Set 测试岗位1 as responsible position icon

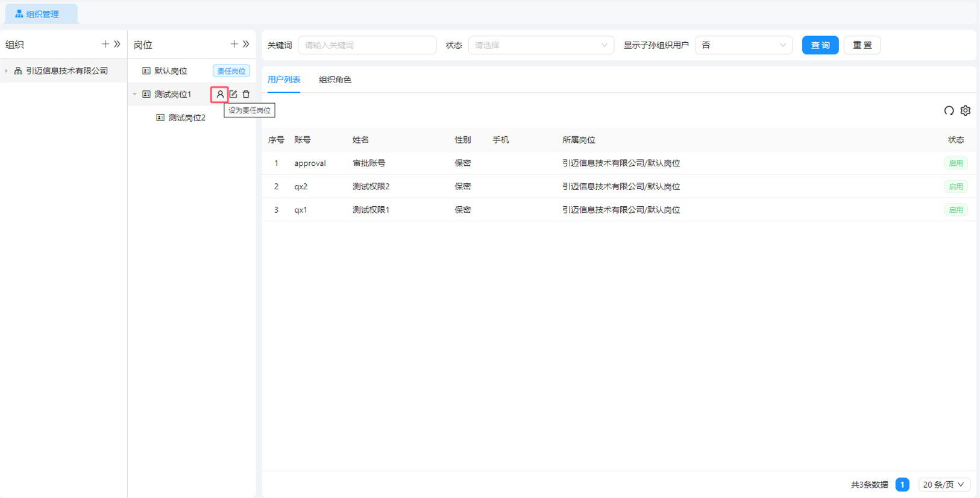click(x=220, y=95)
